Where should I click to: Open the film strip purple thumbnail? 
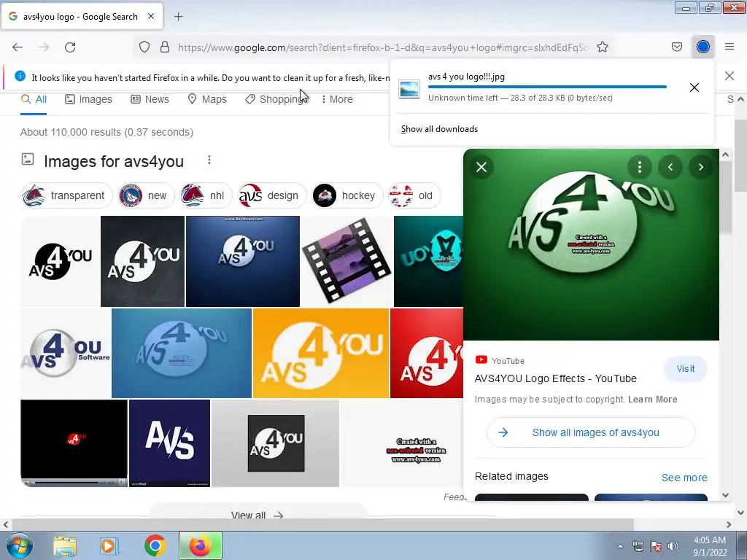pos(347,262)
